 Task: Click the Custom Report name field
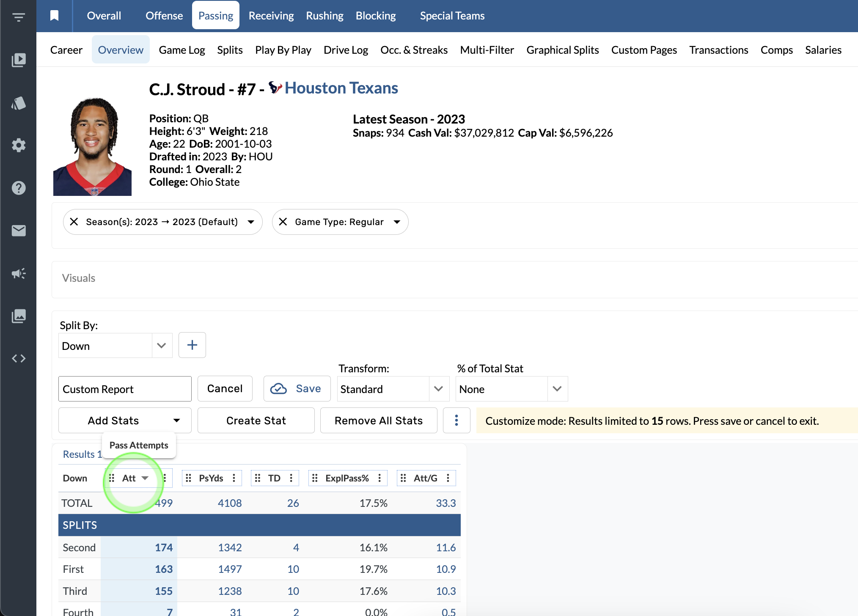[125, 389]
